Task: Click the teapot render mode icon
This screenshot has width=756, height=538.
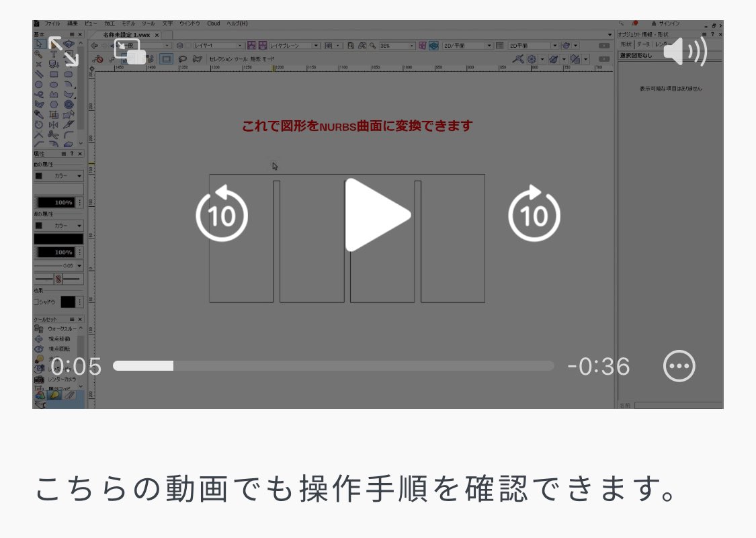Action: (x=566, y=45)
